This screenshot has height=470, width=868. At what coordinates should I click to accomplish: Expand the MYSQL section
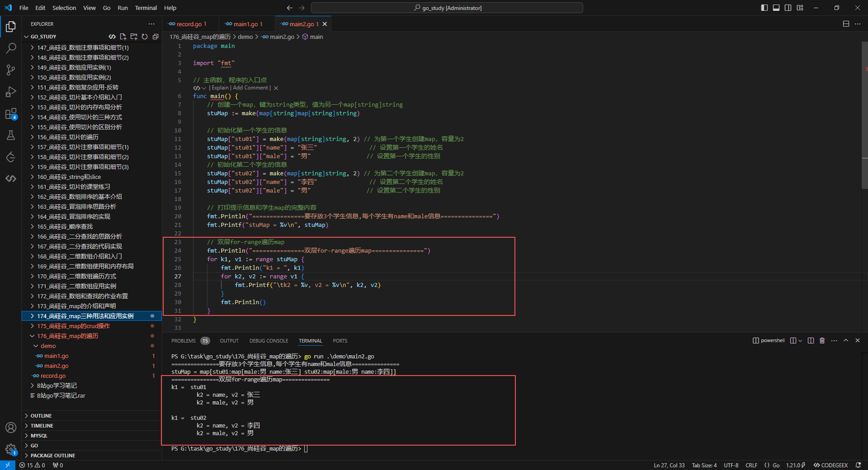tap(92, 436)
